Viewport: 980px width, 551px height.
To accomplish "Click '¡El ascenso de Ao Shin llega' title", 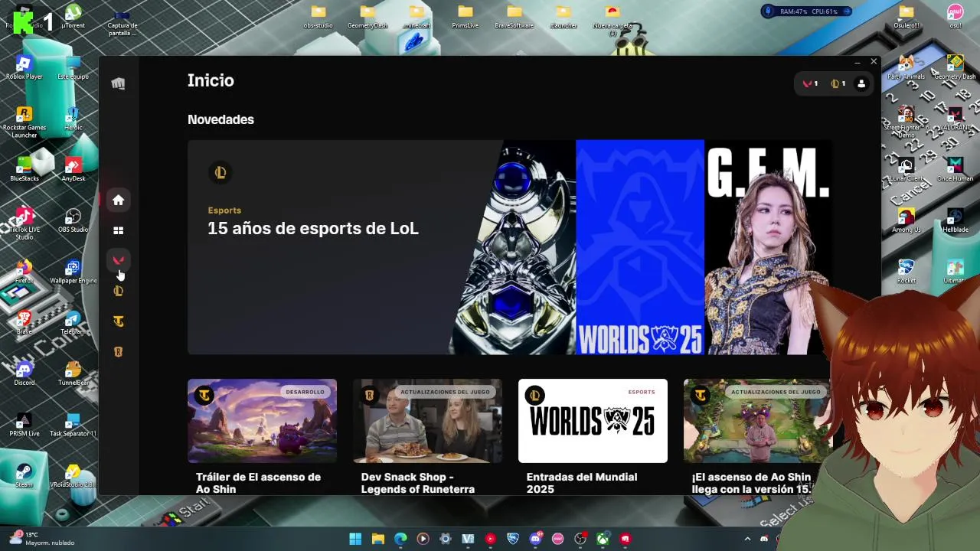I will (x=751, y=483).
